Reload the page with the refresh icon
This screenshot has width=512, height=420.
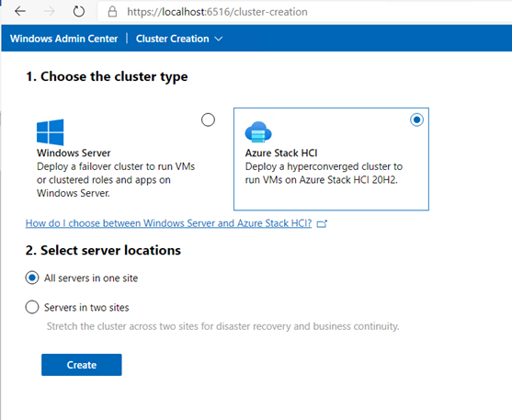(x=79, y=12)
